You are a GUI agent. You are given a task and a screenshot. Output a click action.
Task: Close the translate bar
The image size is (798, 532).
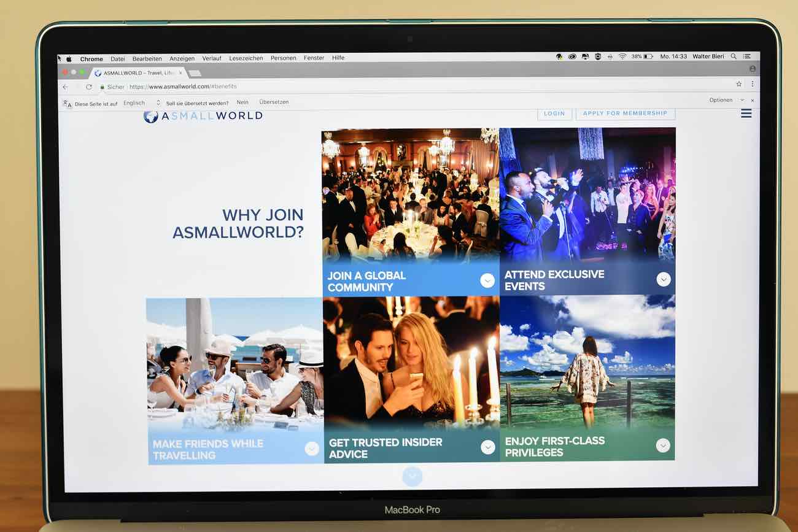pyautogui.click(x=753, y=100)
